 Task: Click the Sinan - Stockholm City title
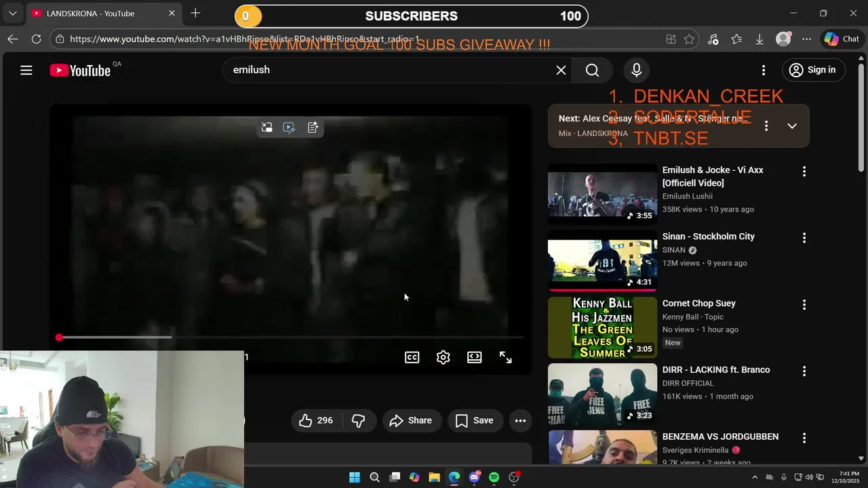709,237
